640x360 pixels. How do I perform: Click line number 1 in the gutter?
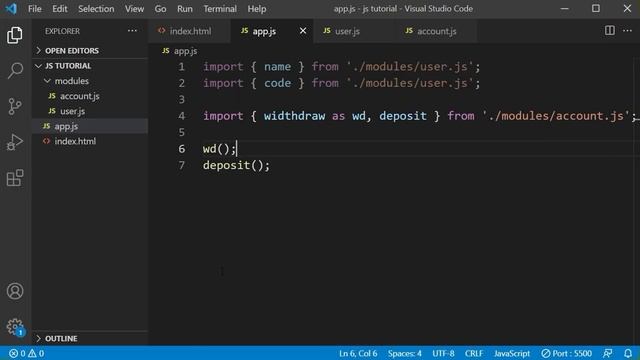coord(181,67)
